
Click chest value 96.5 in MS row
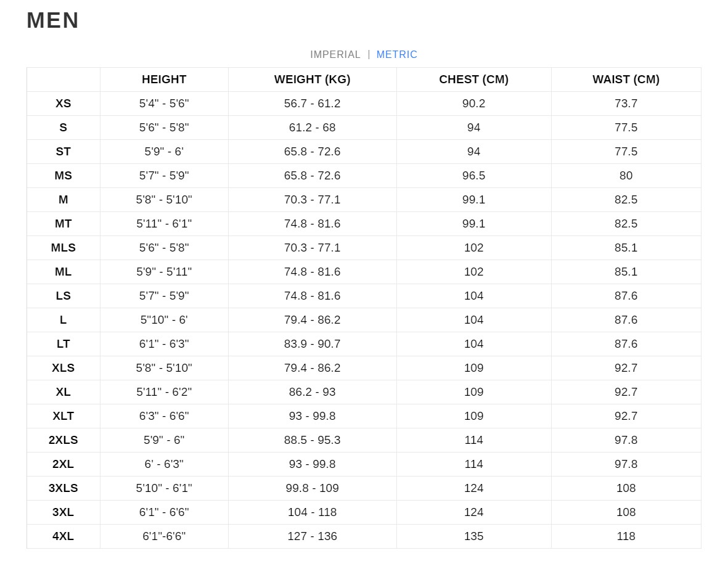(x=473, y=176)
